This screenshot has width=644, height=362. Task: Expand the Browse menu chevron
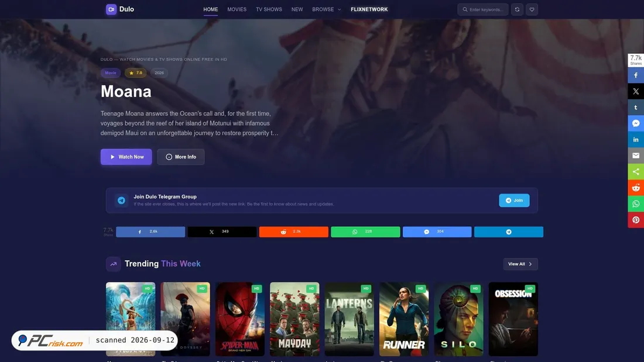point(339,9)
